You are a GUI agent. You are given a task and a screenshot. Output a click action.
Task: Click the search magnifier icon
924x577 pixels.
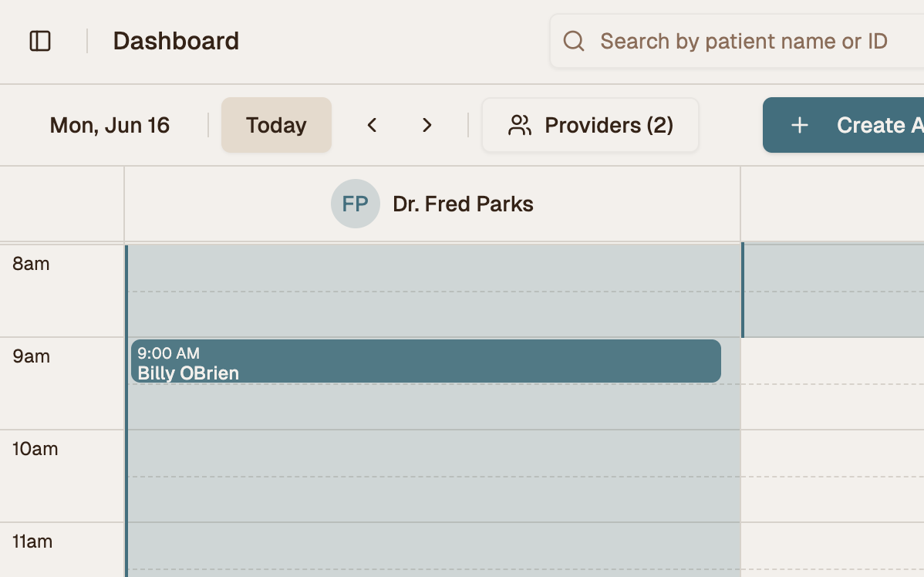573,41
